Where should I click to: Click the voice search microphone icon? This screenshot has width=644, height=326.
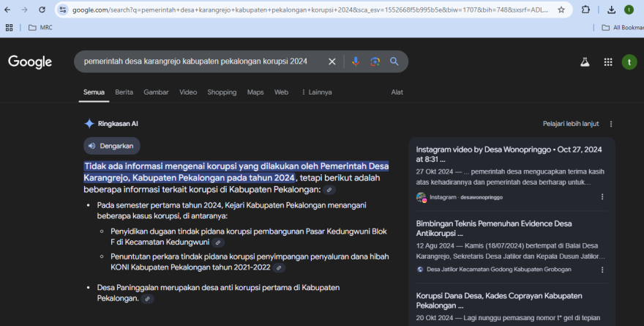click(x=356, y=62)
